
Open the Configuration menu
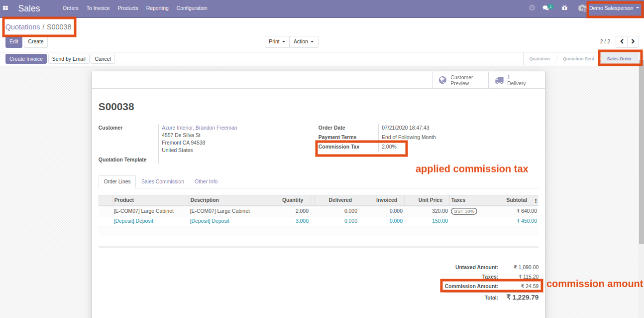(x=192, y=8)
